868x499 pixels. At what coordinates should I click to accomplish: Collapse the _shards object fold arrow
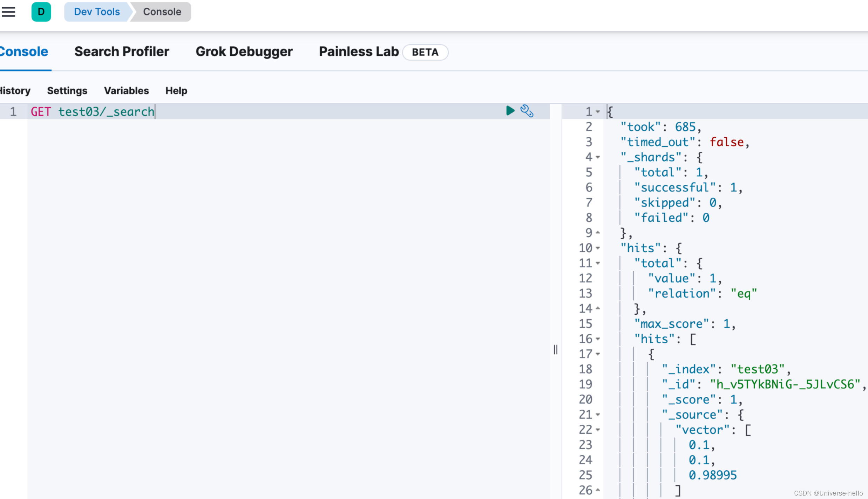click(x=598, y=157)
